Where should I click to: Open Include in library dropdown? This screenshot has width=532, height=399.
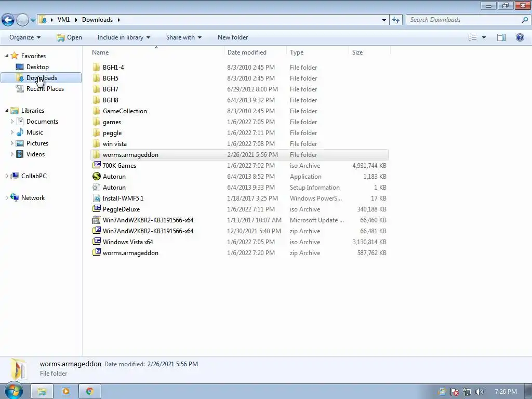(x=124, y=37)
